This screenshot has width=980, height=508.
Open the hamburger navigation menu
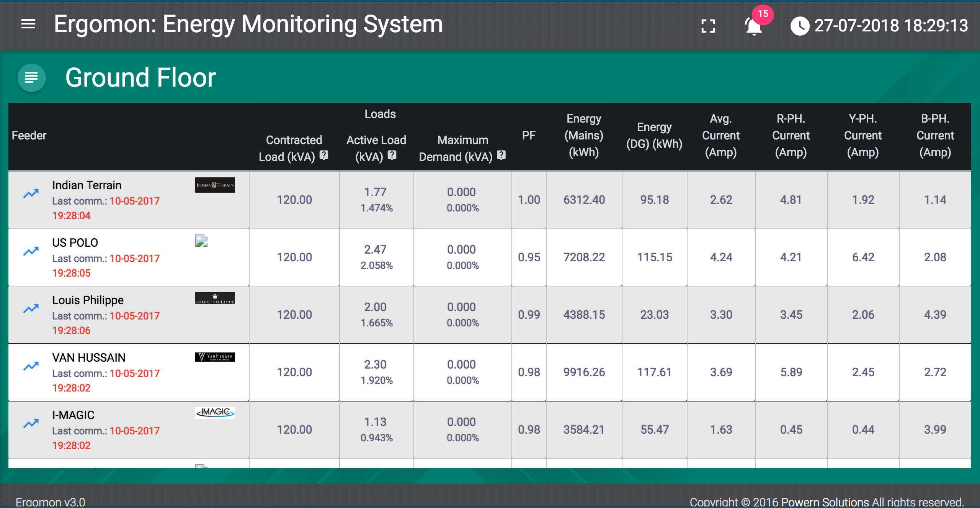(28, 25)
